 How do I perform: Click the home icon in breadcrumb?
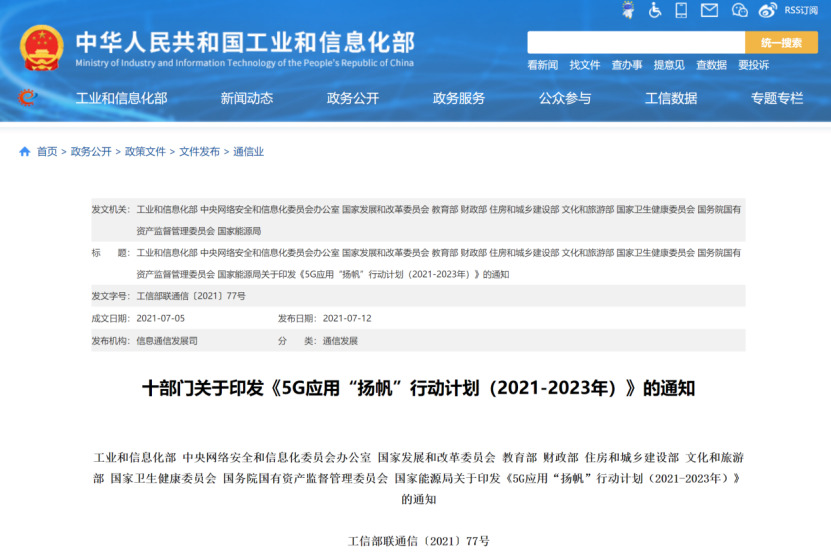click(24, 152)
